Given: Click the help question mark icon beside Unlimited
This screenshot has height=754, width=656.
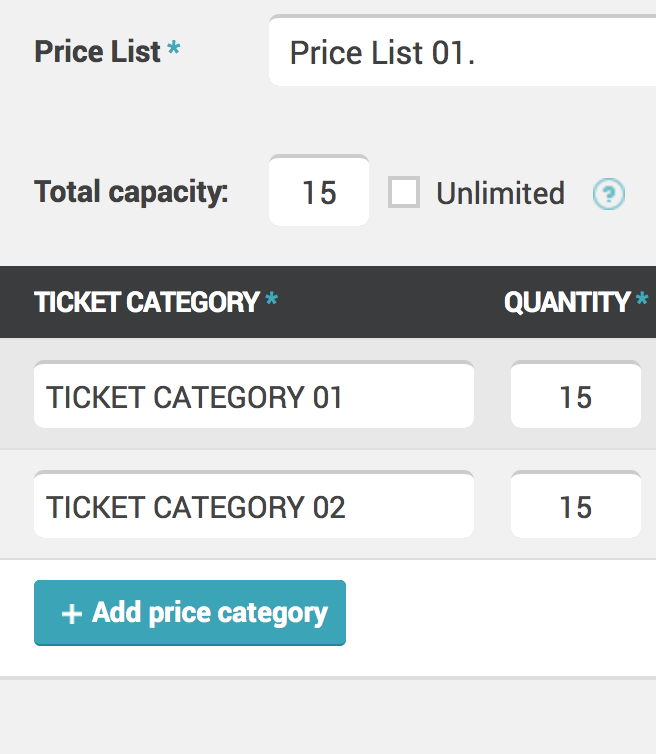Looking at the screenshot, I should click(x=608, y=194).
